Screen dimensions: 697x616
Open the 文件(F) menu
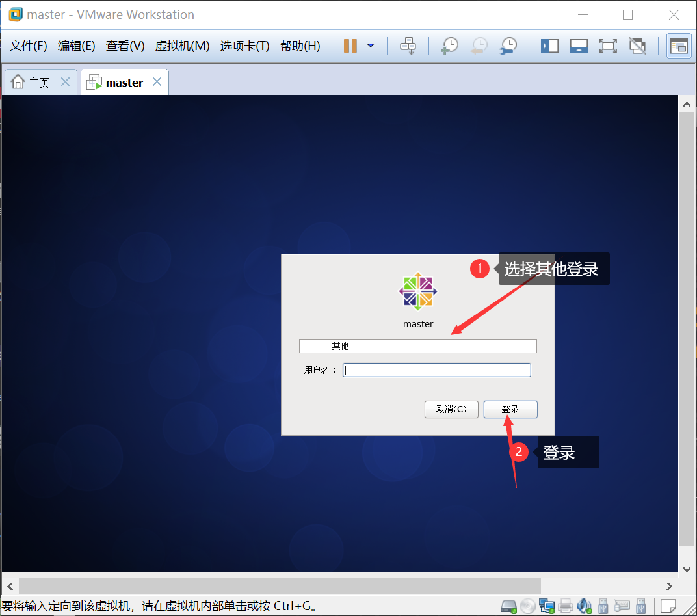coord(29,46)
